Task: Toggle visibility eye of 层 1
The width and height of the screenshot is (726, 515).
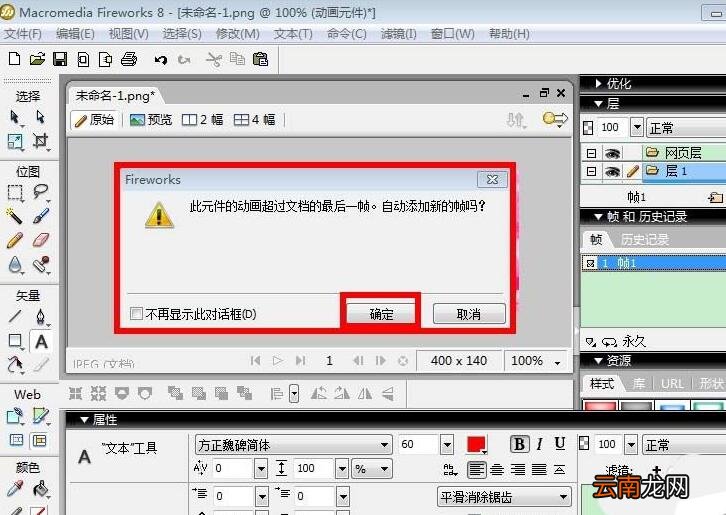Action: click(x=612, y=172)
